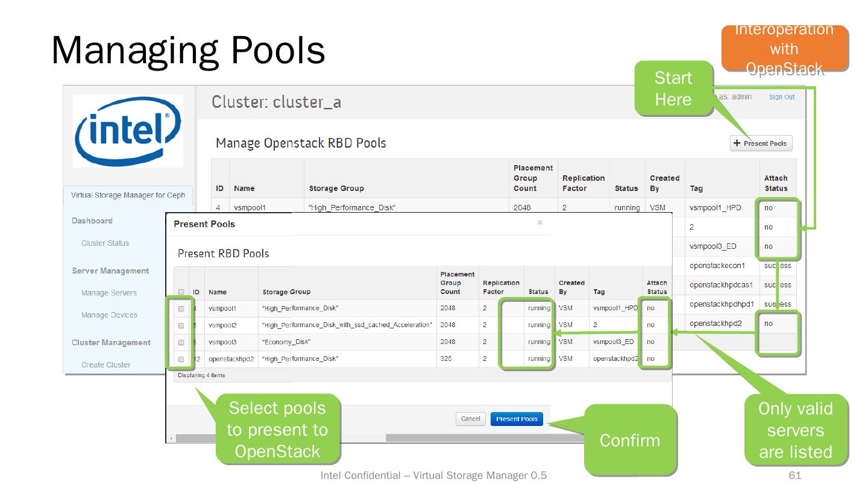Click the Intel logo in the sidebar
Image resolution: width=868 pixels, height=488 pixels.
[128, 131]
